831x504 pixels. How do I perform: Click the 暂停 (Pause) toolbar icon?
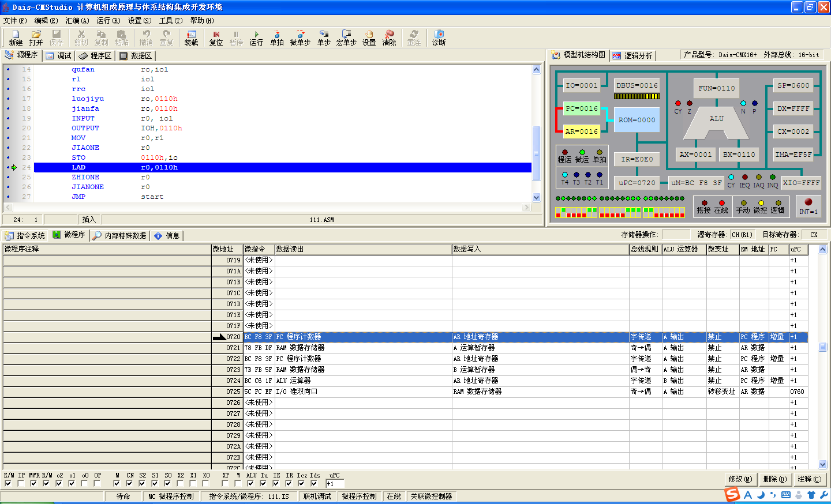pos(236,38)
